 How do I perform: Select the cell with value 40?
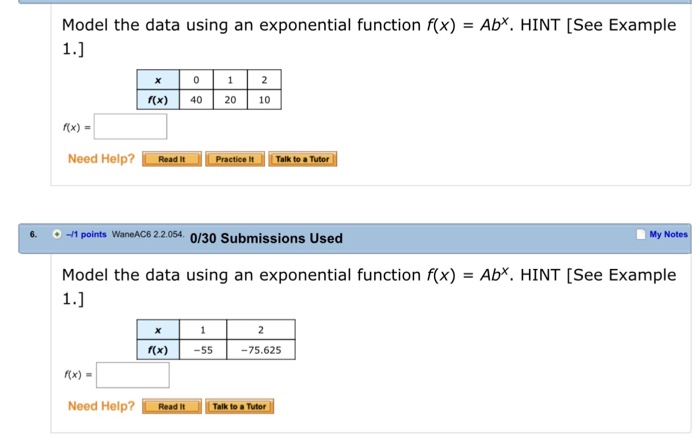pyautogui.click(x=196, y=100)
